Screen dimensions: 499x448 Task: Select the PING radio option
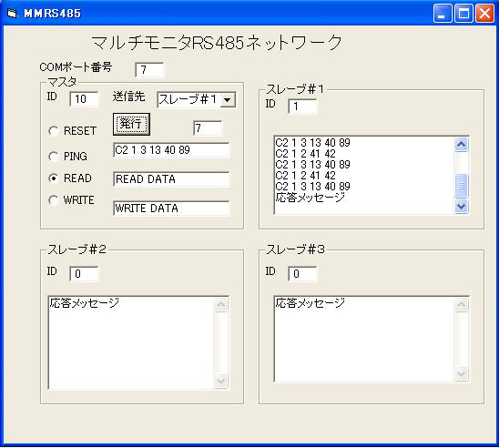(53, 157)
